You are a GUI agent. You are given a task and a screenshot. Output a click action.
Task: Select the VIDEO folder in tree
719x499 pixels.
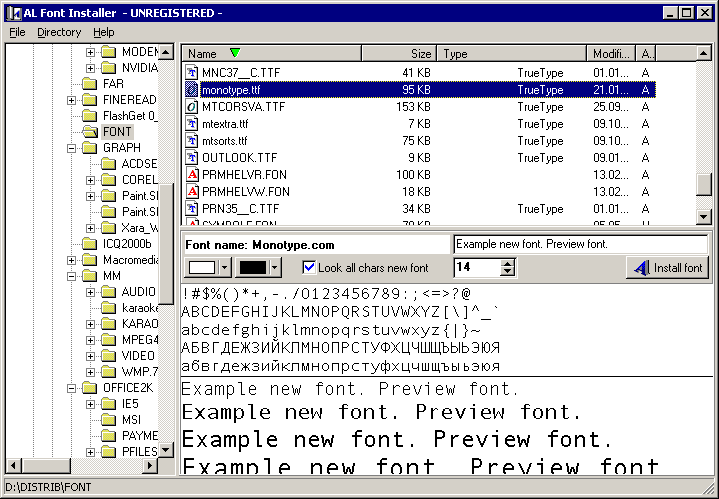[x=138, y=356]
